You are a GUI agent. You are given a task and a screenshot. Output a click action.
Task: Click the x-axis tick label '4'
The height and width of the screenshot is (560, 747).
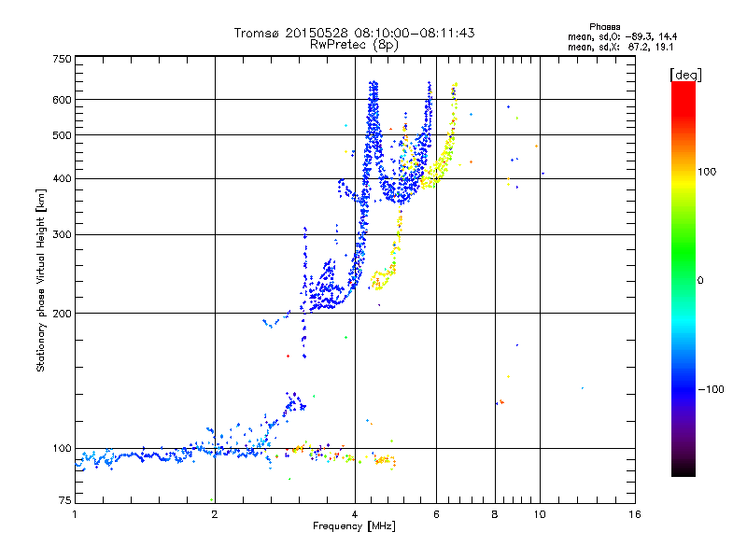click(355, 514)
